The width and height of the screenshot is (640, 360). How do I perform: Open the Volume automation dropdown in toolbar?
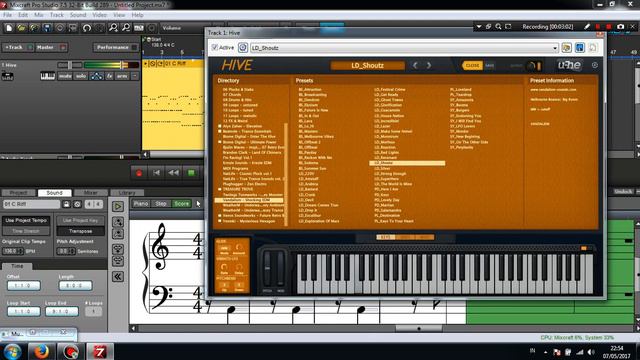[x=192, y=28]
